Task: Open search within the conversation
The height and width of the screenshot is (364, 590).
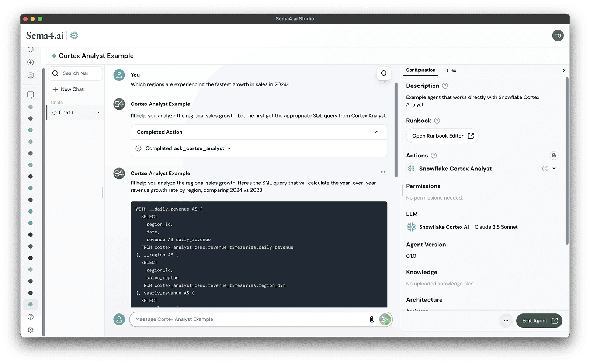Action: (384, 73)
